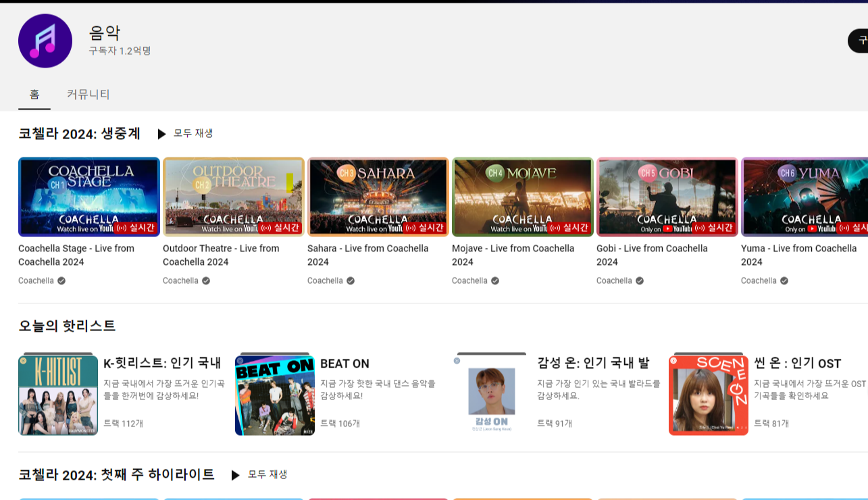This screenshot has height=500, width=868.
Task: Open the 감성 ON playlist cover
Action: click(492, 394)
